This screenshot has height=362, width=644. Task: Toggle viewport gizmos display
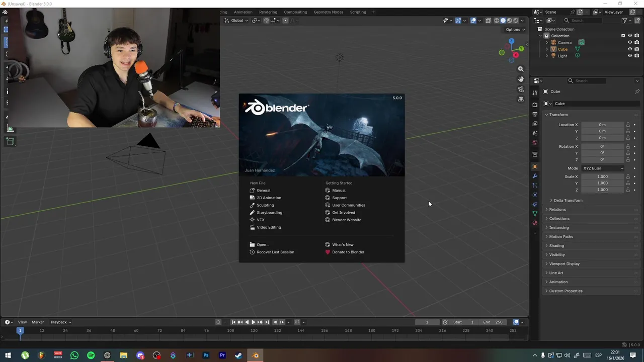(458, 21)
